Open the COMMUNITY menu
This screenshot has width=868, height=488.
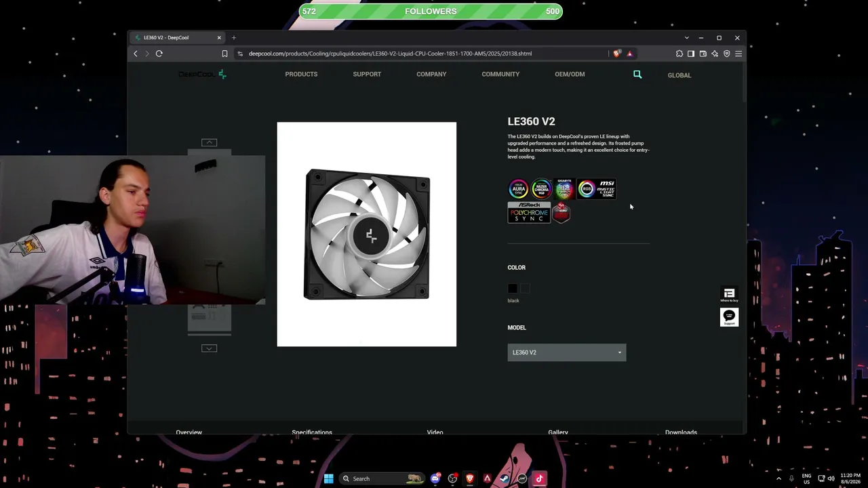coord(500,75)
